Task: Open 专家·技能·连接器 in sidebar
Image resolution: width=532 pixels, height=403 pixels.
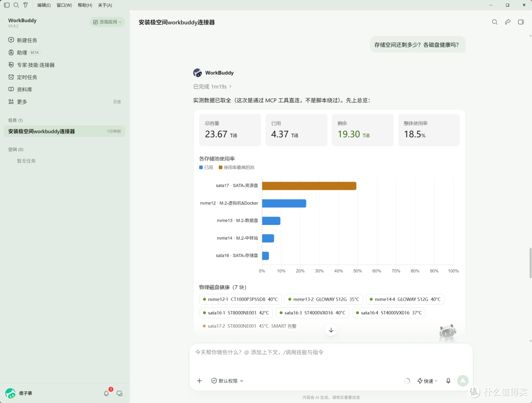Action: click(32, 65)
